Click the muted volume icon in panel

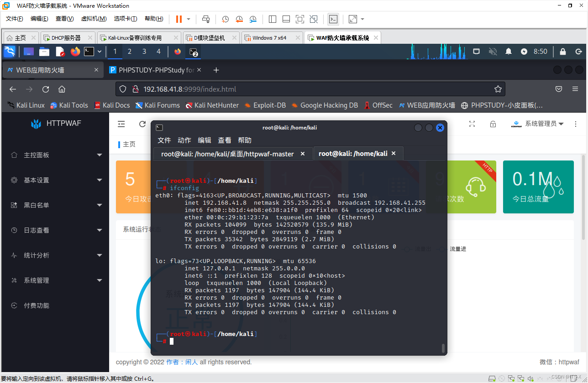point(493,52)
